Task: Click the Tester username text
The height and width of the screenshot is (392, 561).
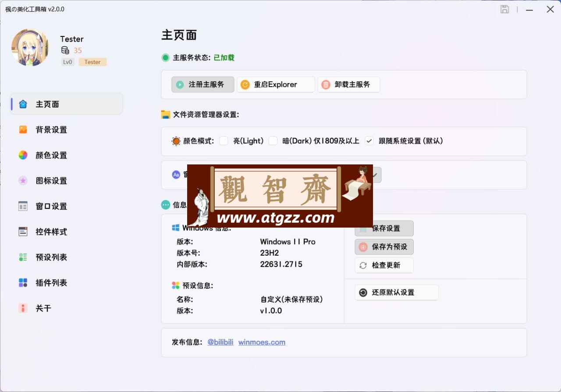Action: tap(72, 39)
